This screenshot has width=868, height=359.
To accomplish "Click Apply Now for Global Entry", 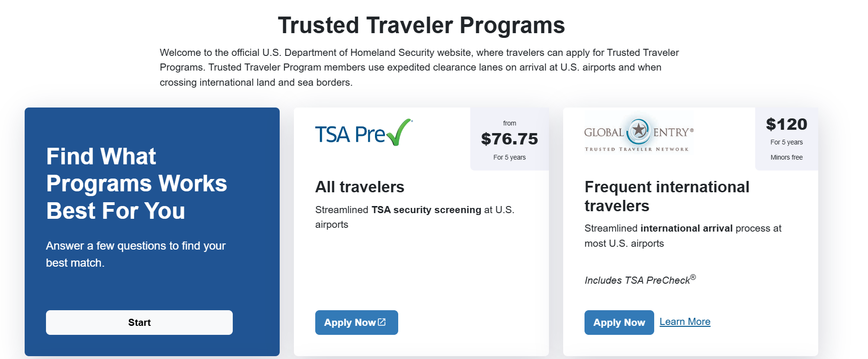I will 619,323.
